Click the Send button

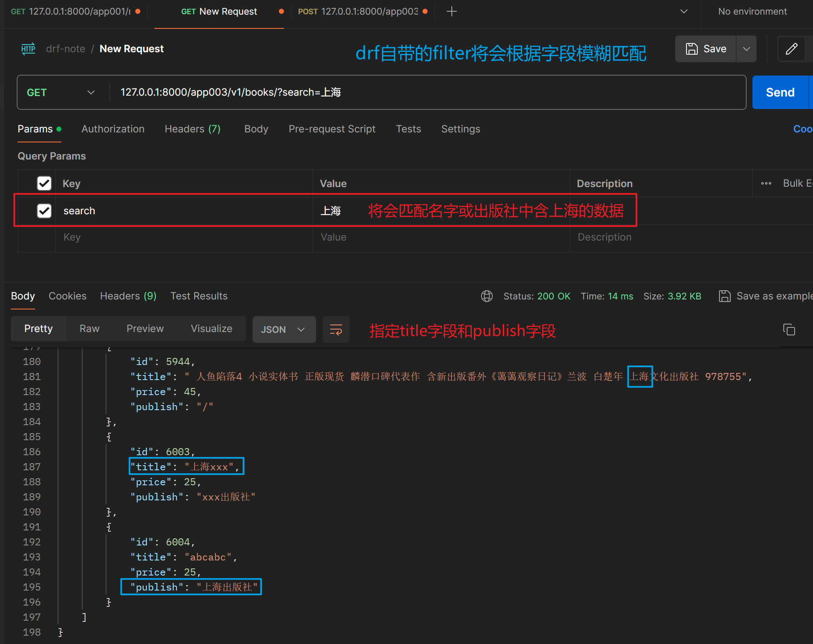(780, 93)
